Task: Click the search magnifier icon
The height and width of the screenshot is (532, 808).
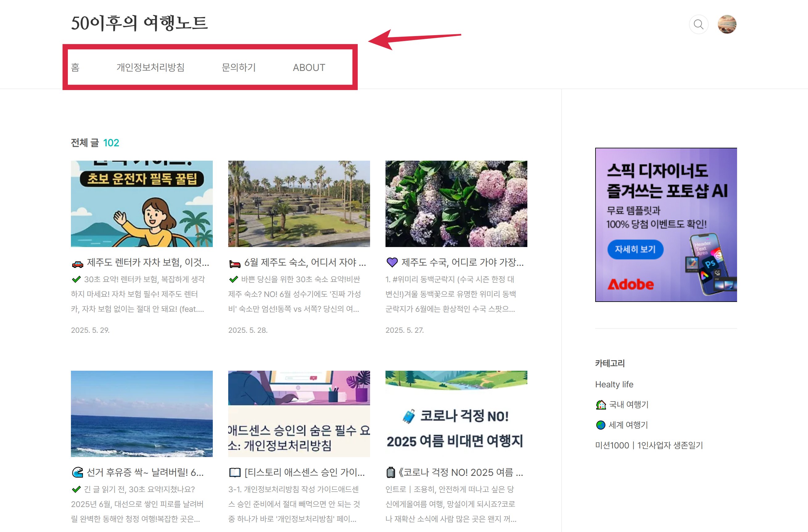Action: pos(698,24)
